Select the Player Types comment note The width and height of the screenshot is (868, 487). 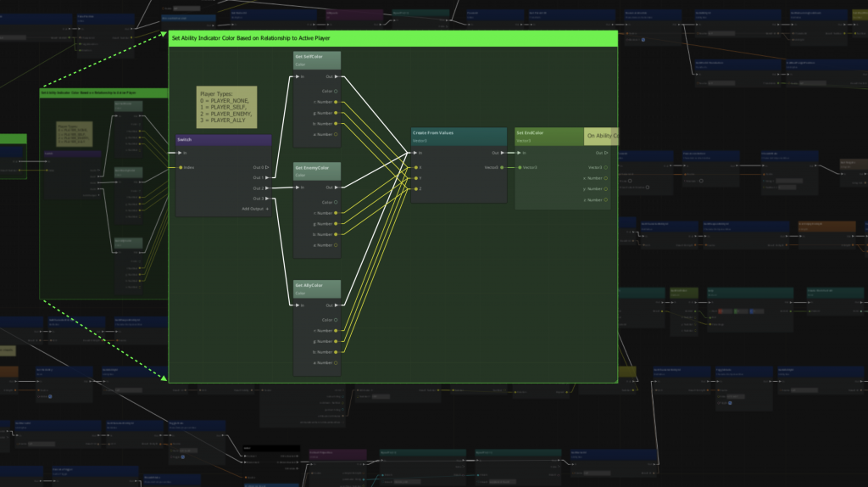226,107
